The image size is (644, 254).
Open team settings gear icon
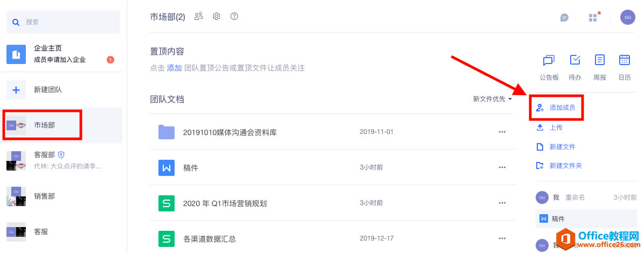point(217,16)
